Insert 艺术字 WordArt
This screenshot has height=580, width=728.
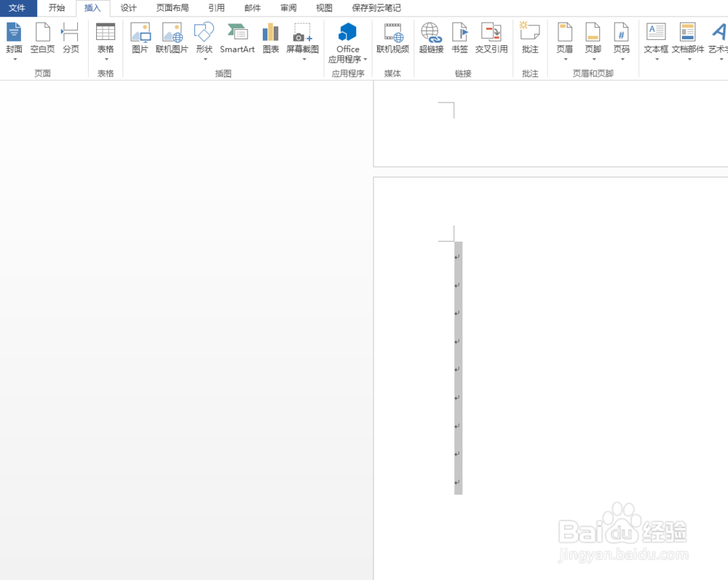(719, 41)
